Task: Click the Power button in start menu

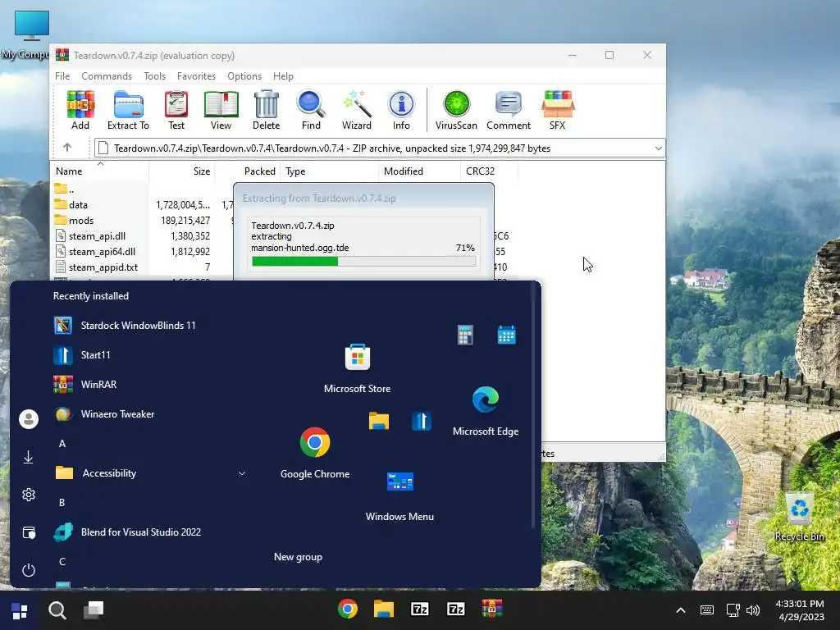Action: click(29, 569)
